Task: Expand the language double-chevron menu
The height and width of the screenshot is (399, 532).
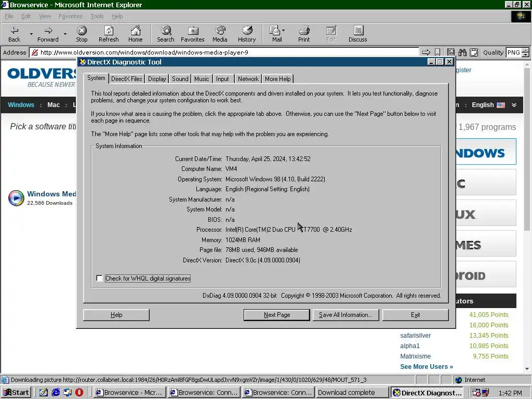Action: [x=514, y=105]
